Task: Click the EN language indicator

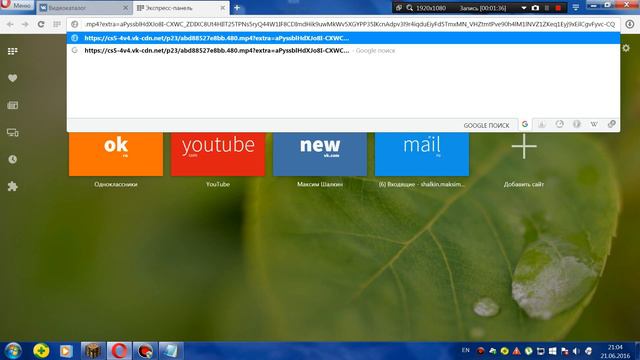Action: point(465,350)
